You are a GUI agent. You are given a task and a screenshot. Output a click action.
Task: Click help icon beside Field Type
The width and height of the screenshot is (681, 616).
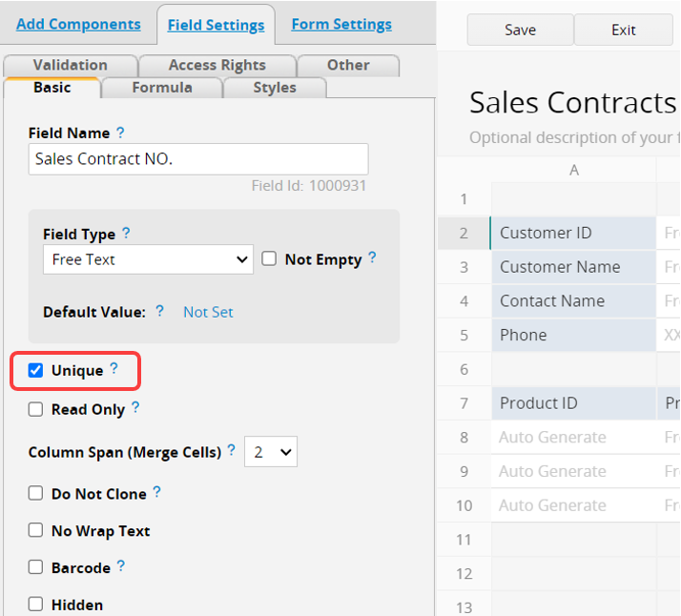[x=126, y=233]
